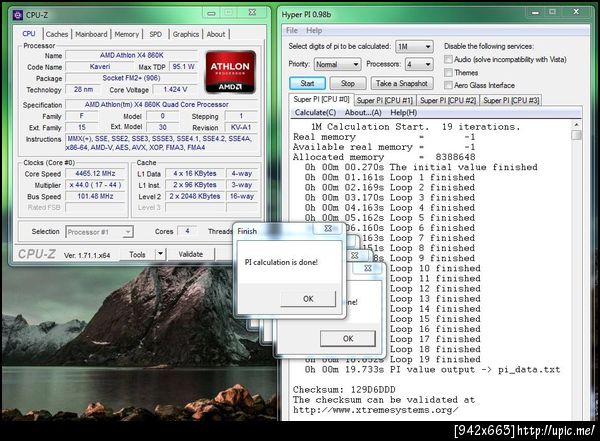Select the Super PI [CPU #0] tab
The image size is (600, 441).
coord(321,99)
